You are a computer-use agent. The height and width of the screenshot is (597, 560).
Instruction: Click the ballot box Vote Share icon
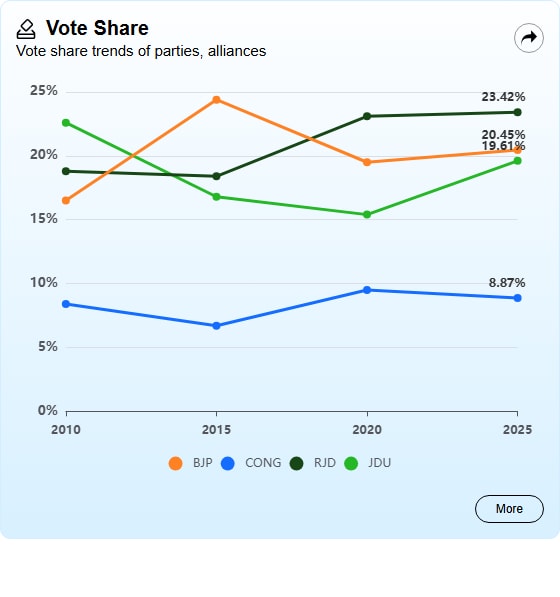[x=26, y=29]
